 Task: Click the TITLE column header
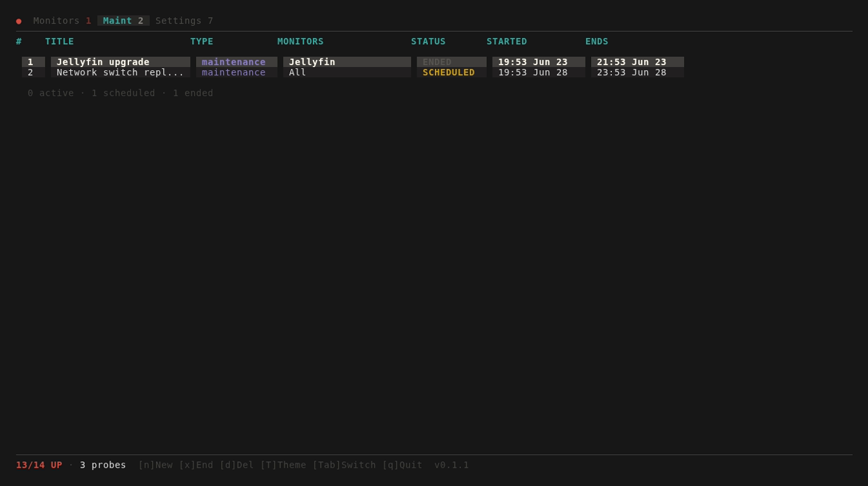pyautogui.click(x=59, y=41)
